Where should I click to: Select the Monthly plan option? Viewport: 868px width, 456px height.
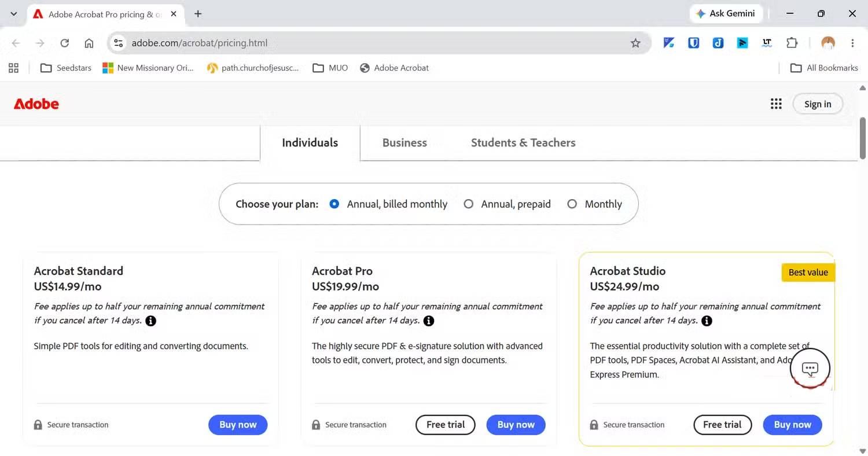pos(572,204)
